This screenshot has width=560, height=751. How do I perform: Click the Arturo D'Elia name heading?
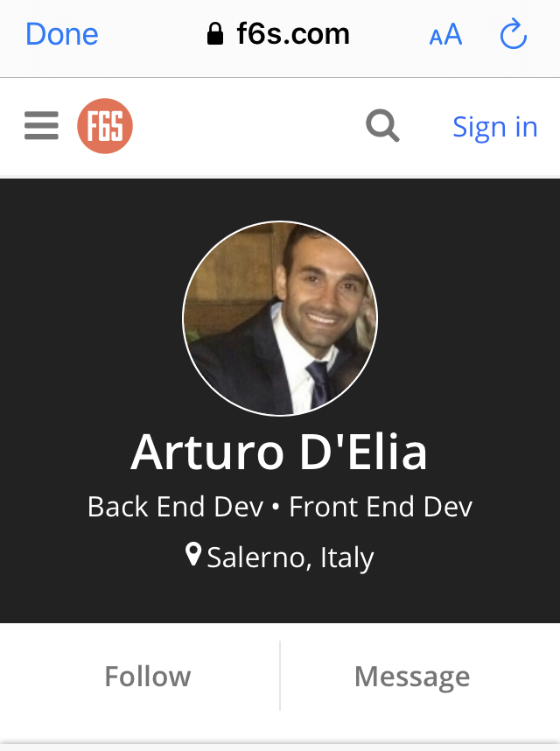[x=279, y=453]
